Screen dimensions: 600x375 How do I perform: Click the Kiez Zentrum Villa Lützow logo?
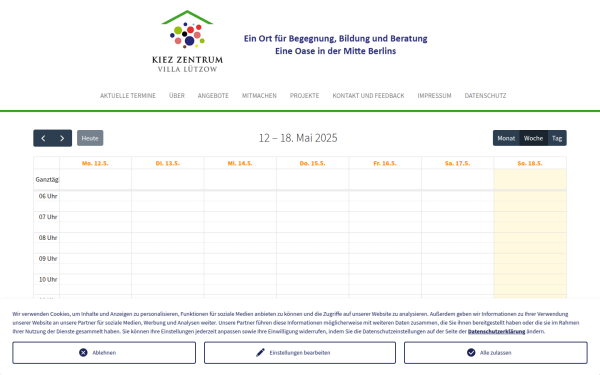pos(187,41)
